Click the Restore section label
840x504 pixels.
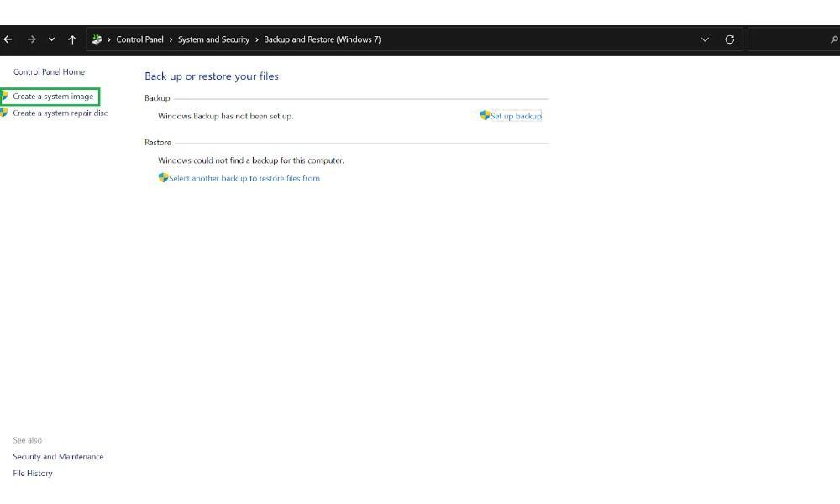coord(158,143)
